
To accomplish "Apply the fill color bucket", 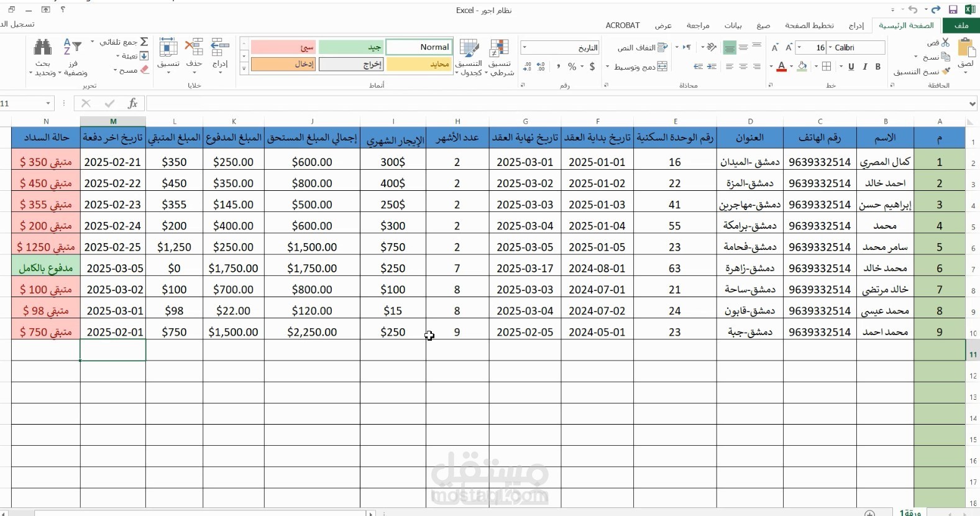I will coord(803,67).
